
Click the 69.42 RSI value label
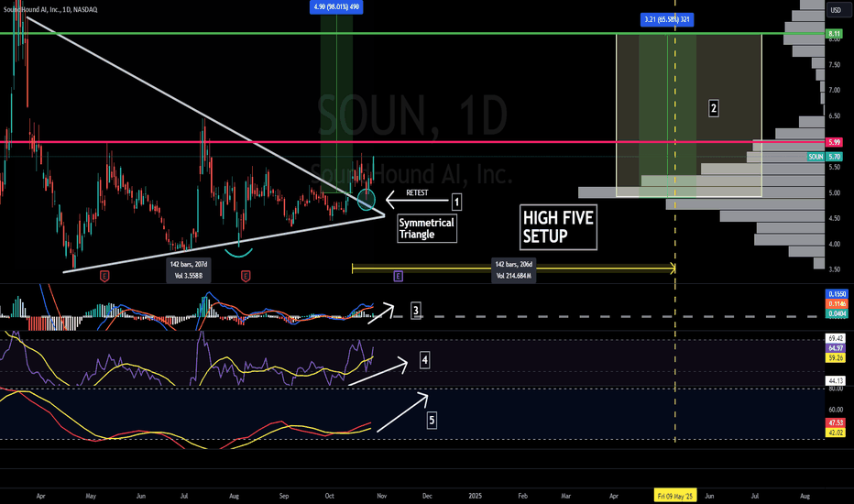tap(836, 338)
